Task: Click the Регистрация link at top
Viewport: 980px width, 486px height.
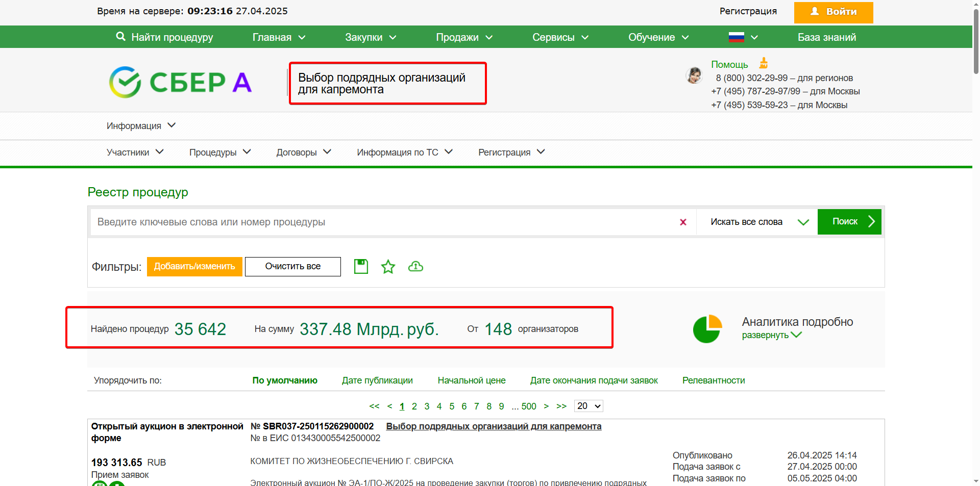Action: tap(748, 11)
